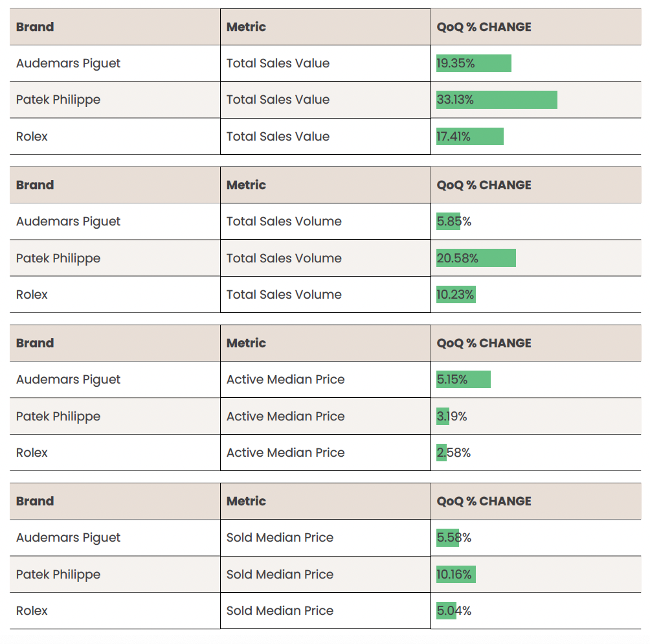Select the 3.19% Active Median Price value

pos(452,417)
